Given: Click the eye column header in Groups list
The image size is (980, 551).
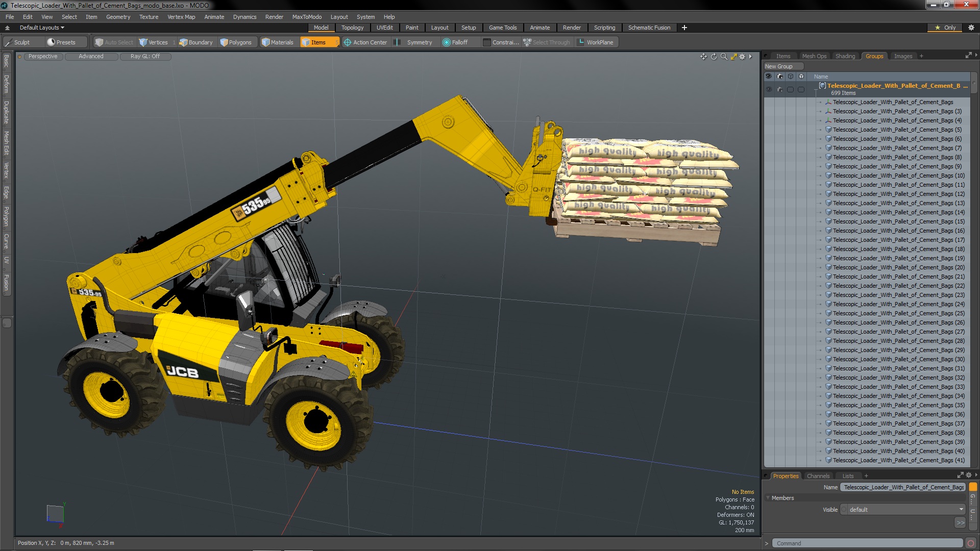Looking at the screenshot, I should click(x=769, y=77).
